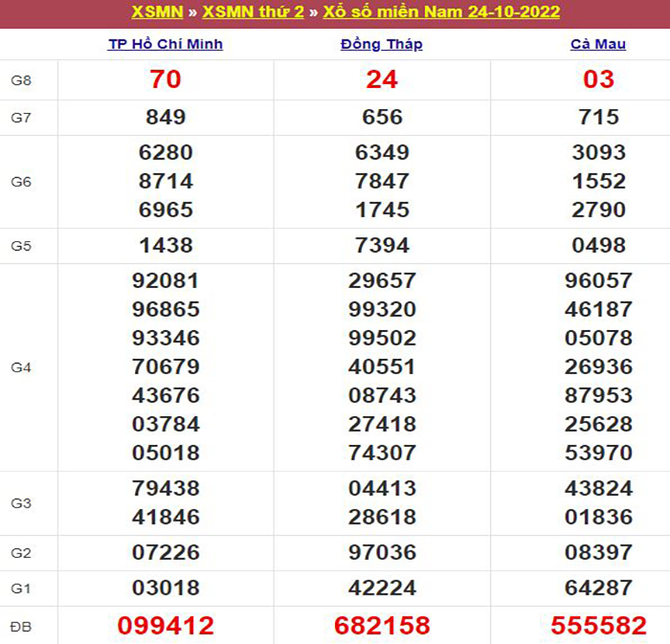Image resolution: width=670 pixels, height=644 pixels.
Task: Select G3 number 28618
Action: (382, 517)
